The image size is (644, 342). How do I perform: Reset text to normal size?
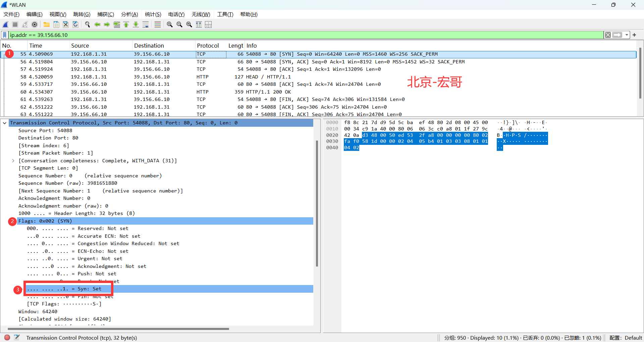coord(189,24)
